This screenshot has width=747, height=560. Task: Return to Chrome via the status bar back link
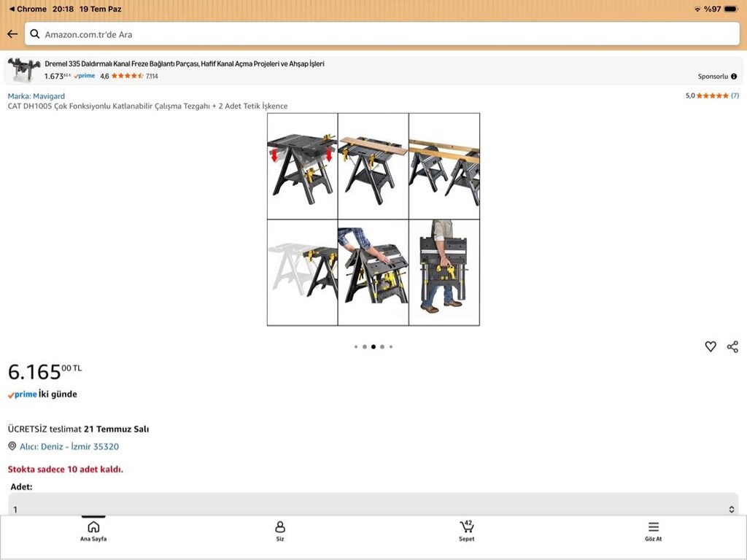[x=28, y=9]
